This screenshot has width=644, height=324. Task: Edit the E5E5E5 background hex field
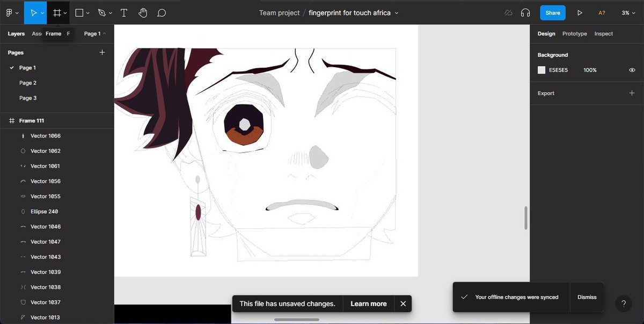(558, 70)
